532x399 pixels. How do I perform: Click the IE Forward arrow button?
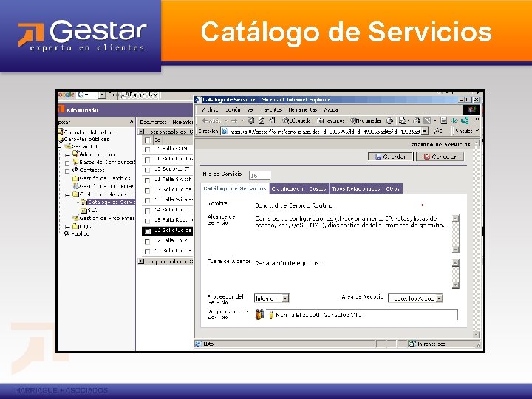(x=234, y=120)
